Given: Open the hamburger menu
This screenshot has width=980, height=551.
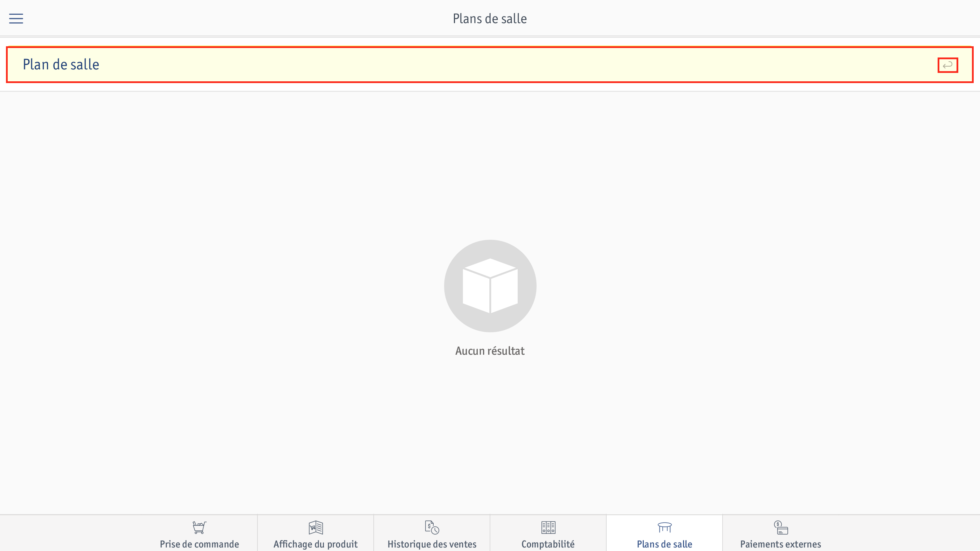Looking at the screenshot, I should (16, 18).
